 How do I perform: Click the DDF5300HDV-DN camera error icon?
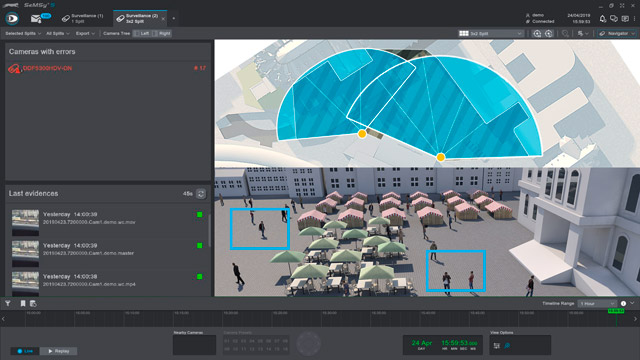coord(14,69)
